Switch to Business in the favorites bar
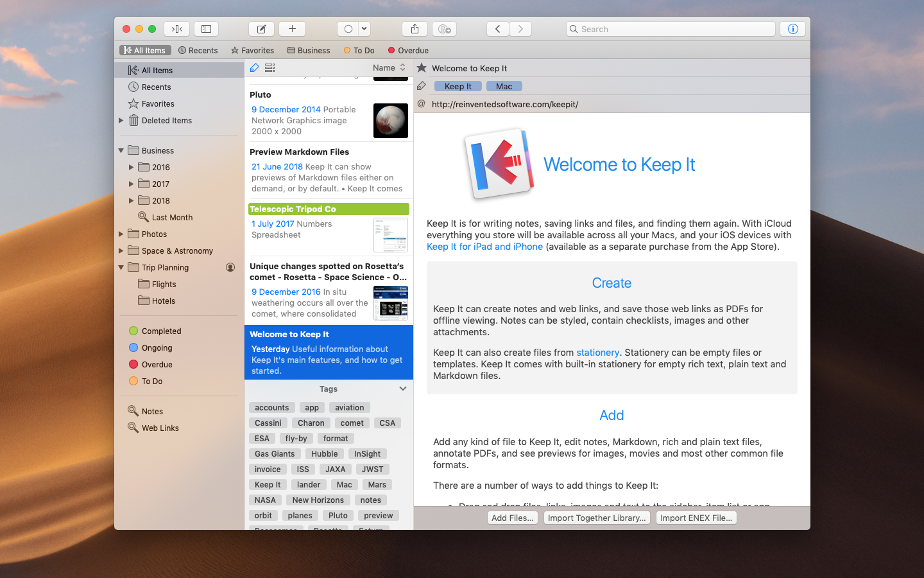The height and width of the screenshot is (578, 924). (309, 50)
